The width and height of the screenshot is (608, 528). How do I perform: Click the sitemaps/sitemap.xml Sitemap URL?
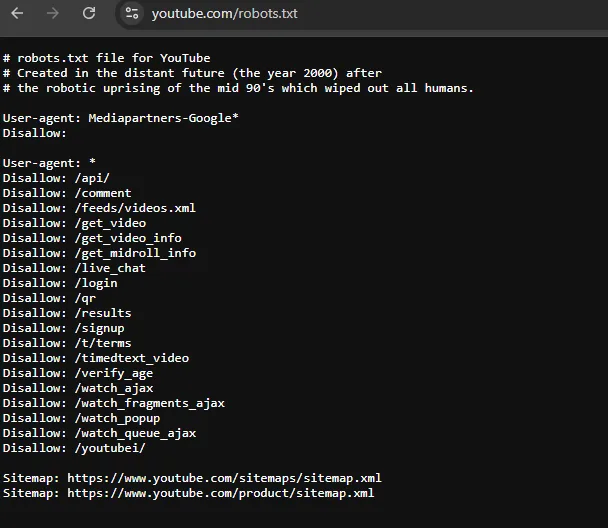tap(224, 478)
